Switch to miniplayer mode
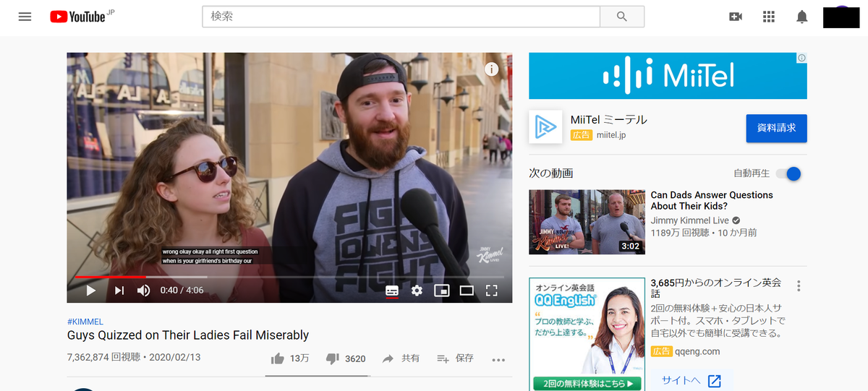This screenshot has width=868, height=391. click(x=441, y=291)
